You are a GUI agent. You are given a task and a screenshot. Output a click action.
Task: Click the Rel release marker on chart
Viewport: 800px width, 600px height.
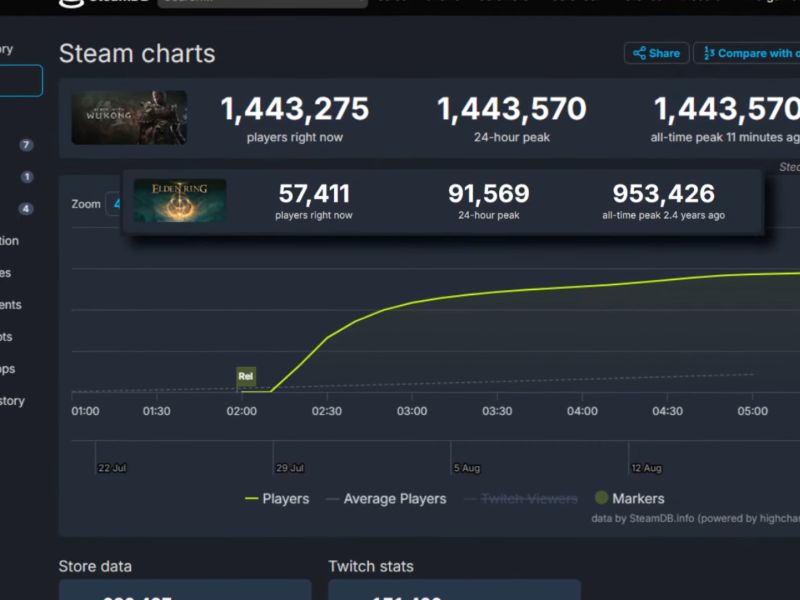click(245, 376)
